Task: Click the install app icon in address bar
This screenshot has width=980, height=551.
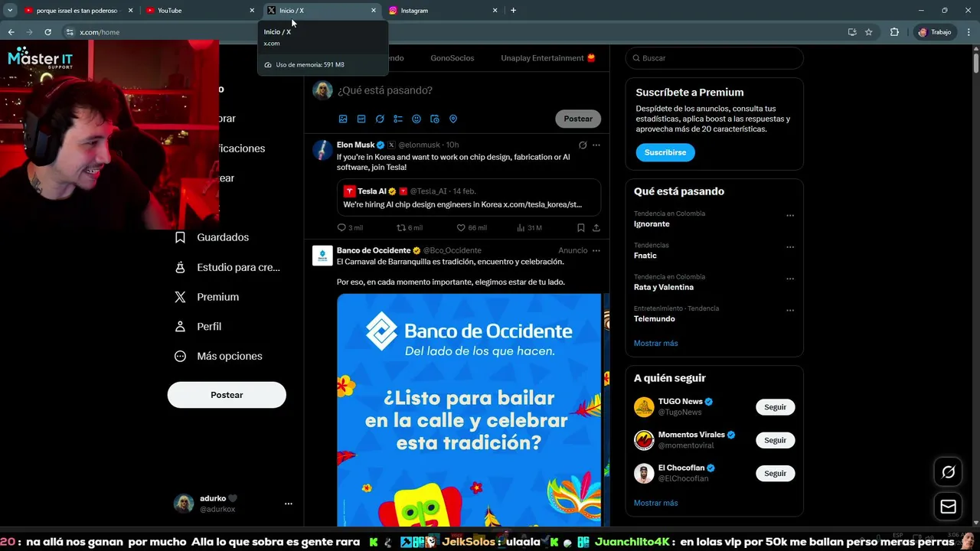Action: coord(852,32)
